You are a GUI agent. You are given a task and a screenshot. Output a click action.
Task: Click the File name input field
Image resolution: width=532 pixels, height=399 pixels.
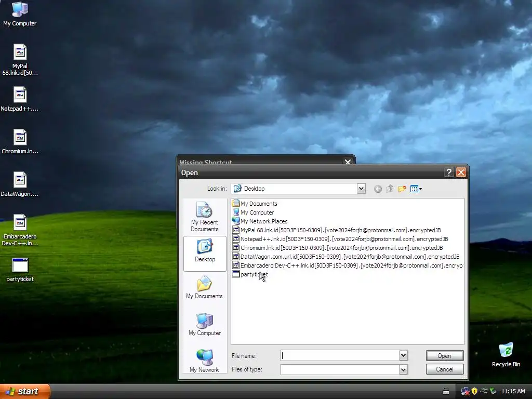point(340,355)
